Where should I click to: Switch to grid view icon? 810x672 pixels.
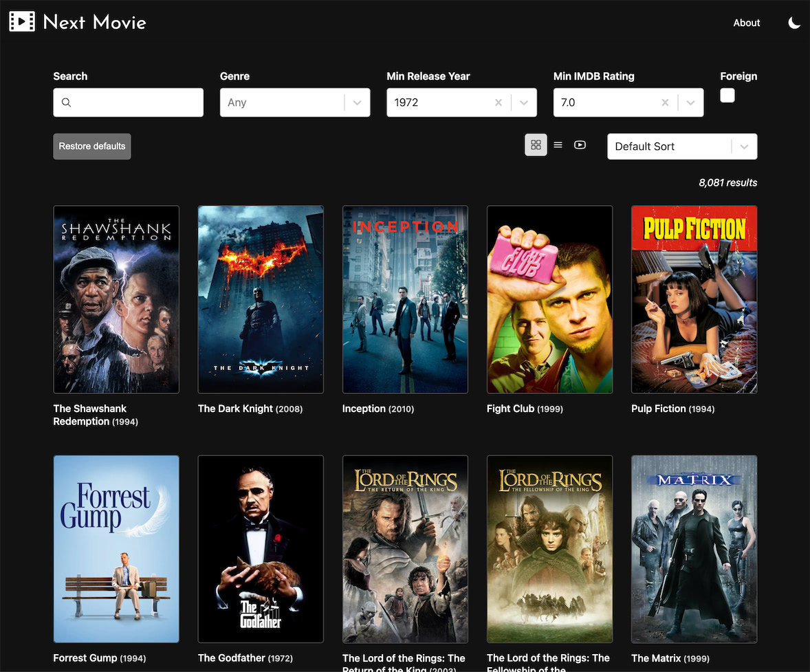click(536, 144)
